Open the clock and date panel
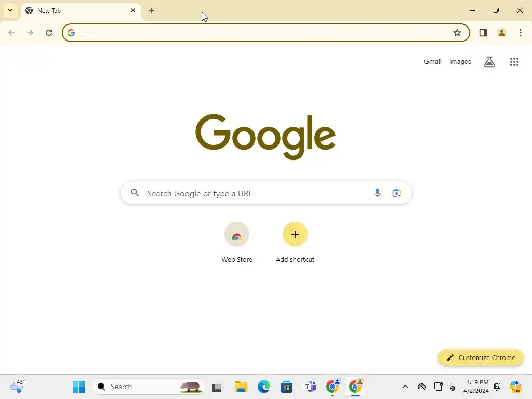 tap(476, 387)
